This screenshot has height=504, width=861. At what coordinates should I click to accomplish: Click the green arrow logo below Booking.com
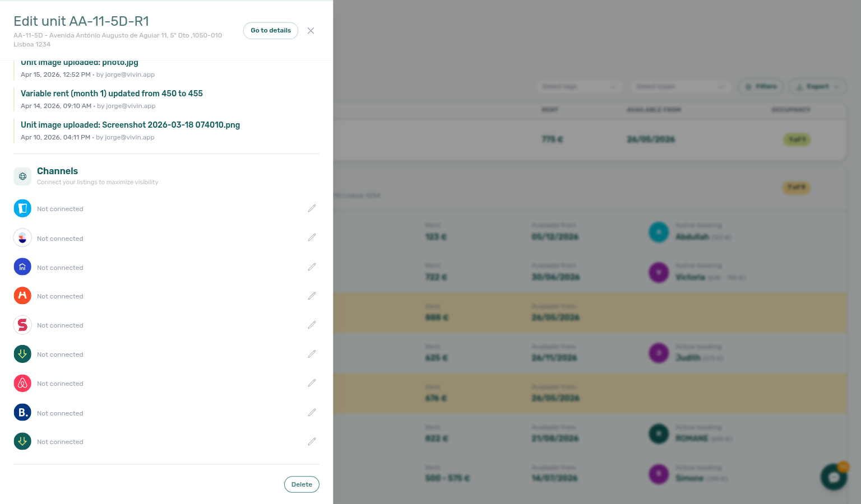(x=22, y=441)
